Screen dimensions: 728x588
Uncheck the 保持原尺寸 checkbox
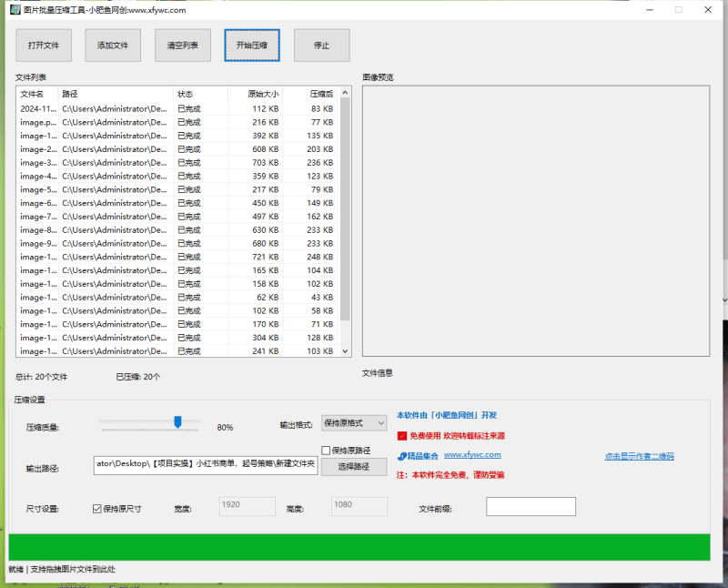(x=97, y=509)
